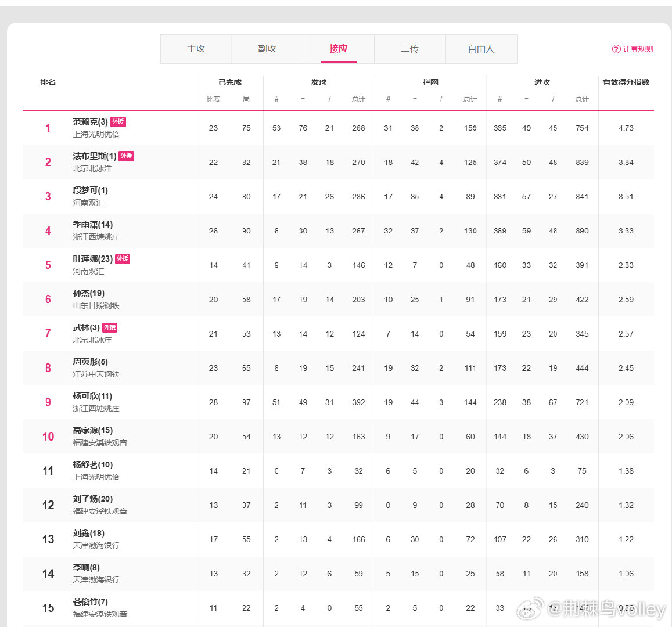Click the 排名 column header
The image size is (672, 627).
click(48, 82)
